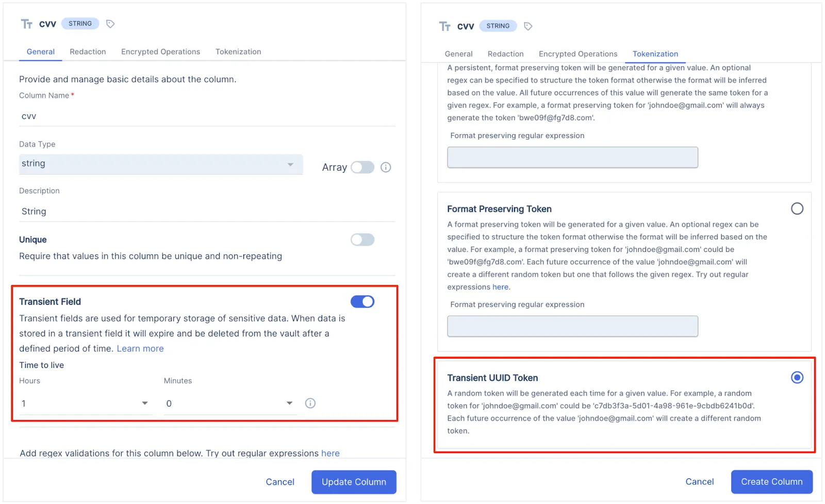This screenshot has width=825, height=504.
Task: Disable the Transient Field toggle
Action: pos(362,302)
